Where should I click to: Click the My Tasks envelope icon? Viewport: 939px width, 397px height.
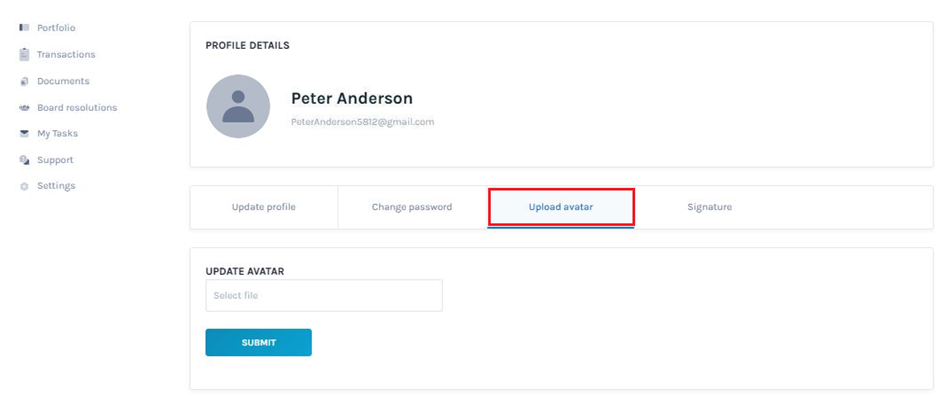[25, 134]
